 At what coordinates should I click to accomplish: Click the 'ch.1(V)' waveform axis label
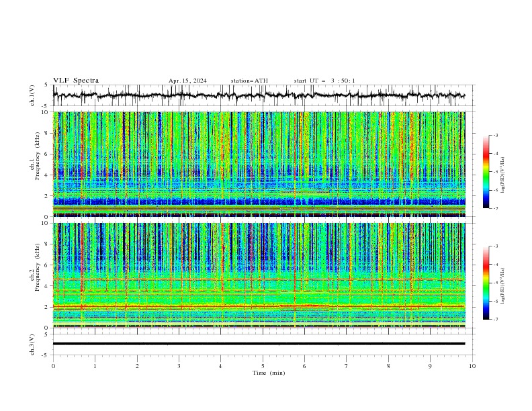[x=32, y=95]
